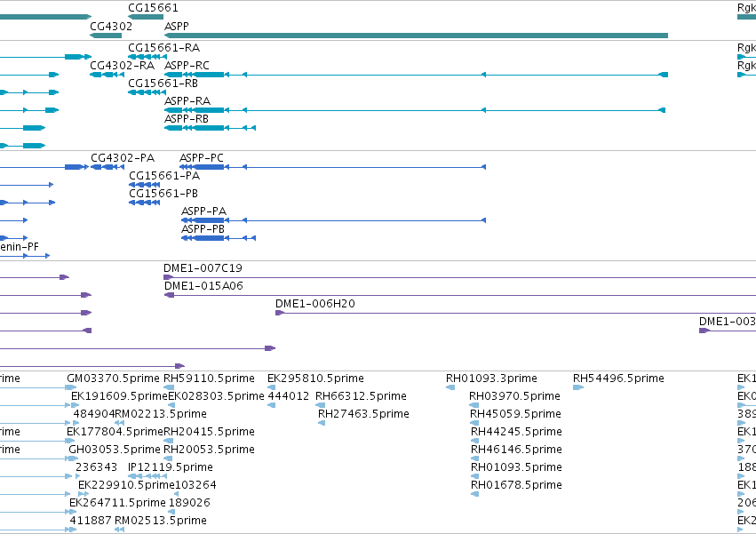This screenshot has height=534, width=756.
Task: Select the CG15661-RB transcript glyph
Action: tap(147, 92)
